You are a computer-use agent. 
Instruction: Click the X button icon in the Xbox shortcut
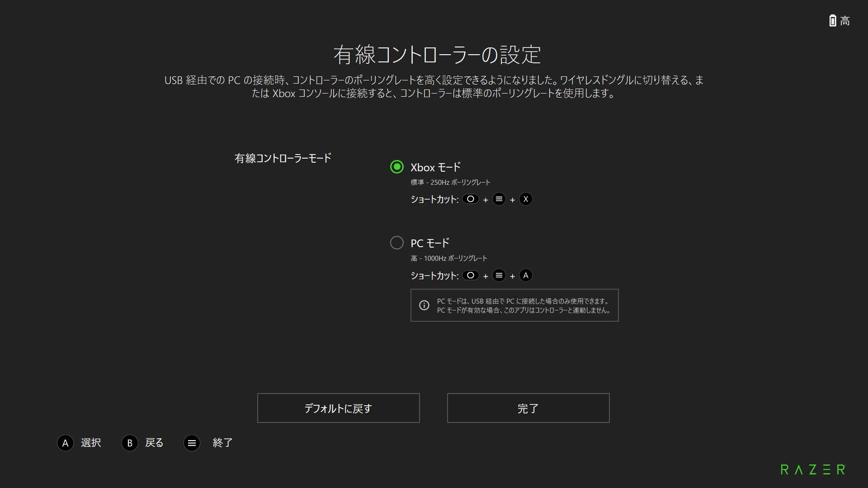[525, 199]
